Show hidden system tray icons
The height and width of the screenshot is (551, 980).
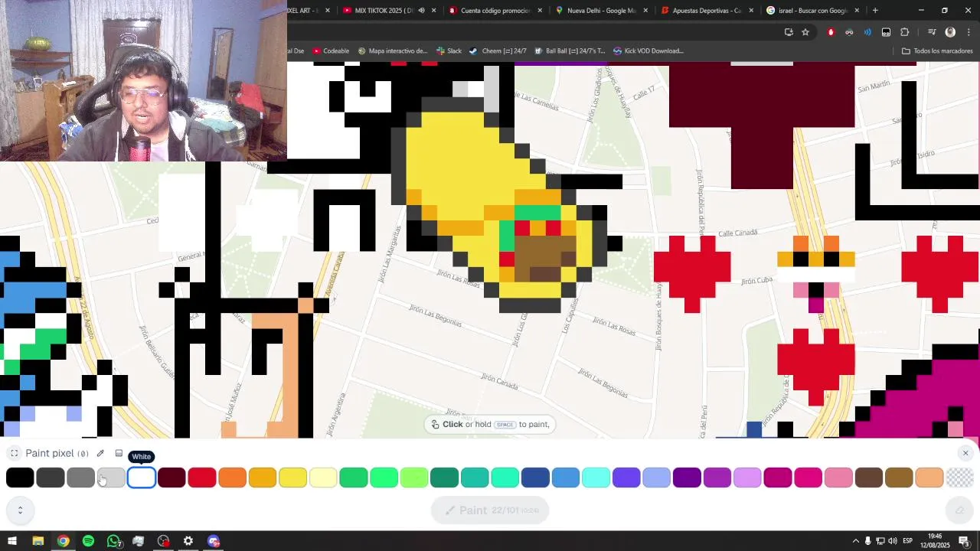(x=856, y=541)
